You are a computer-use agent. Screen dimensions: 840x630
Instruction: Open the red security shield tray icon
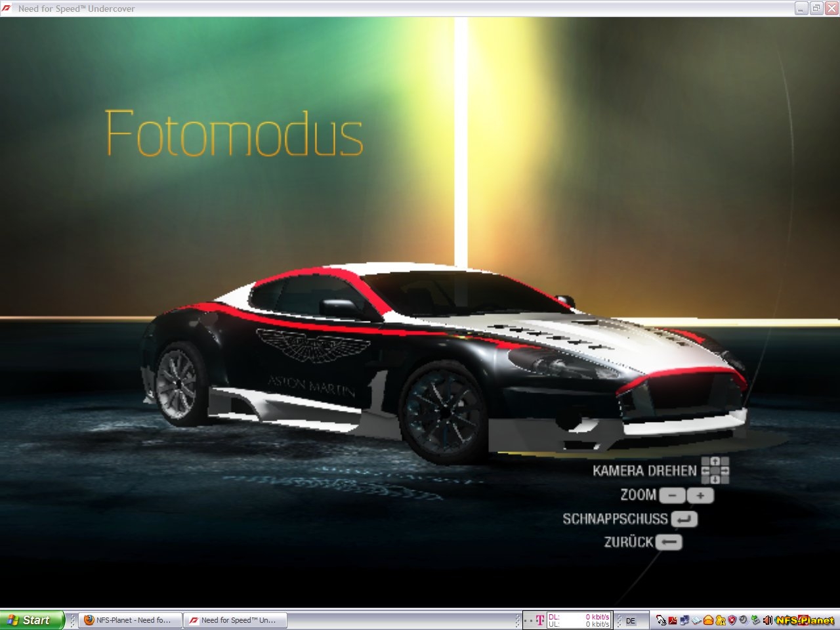point(732,620)
